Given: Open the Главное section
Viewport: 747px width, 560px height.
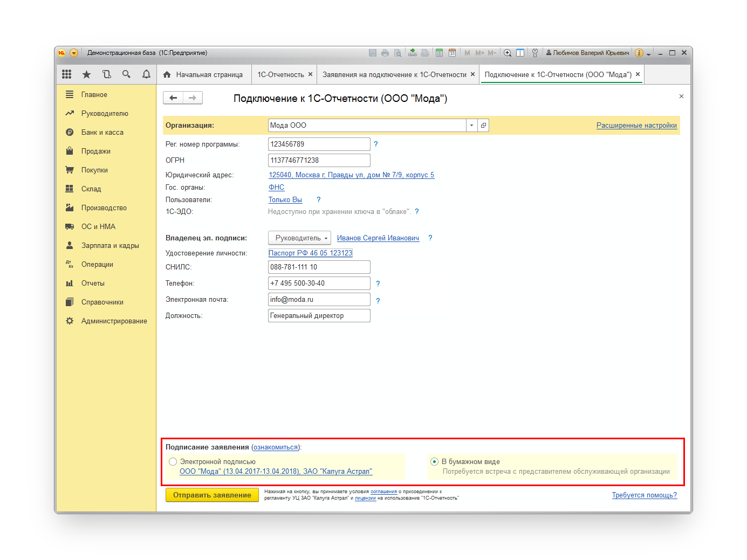Looking at the screenshot, I should 106,94.
